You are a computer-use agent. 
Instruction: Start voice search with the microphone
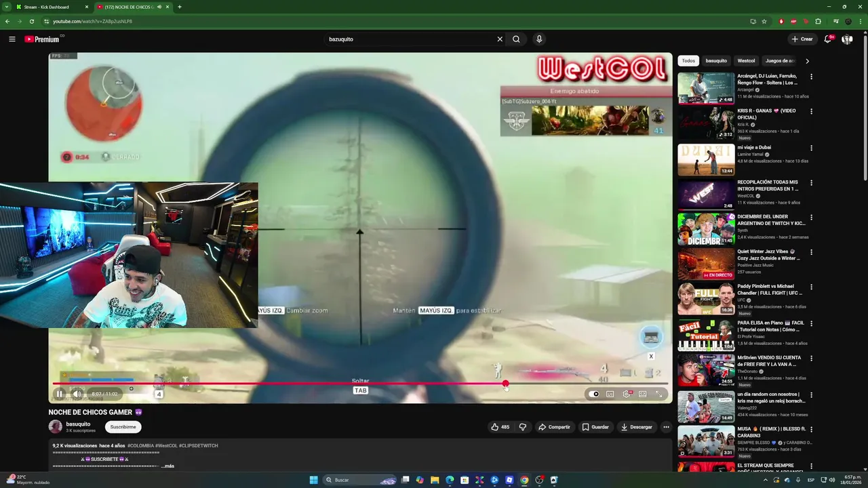click(x=539, y=39)
